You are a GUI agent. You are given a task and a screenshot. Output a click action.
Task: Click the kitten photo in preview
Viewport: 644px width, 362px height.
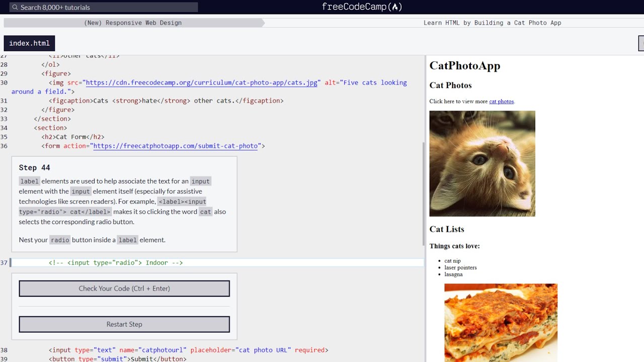482,163
